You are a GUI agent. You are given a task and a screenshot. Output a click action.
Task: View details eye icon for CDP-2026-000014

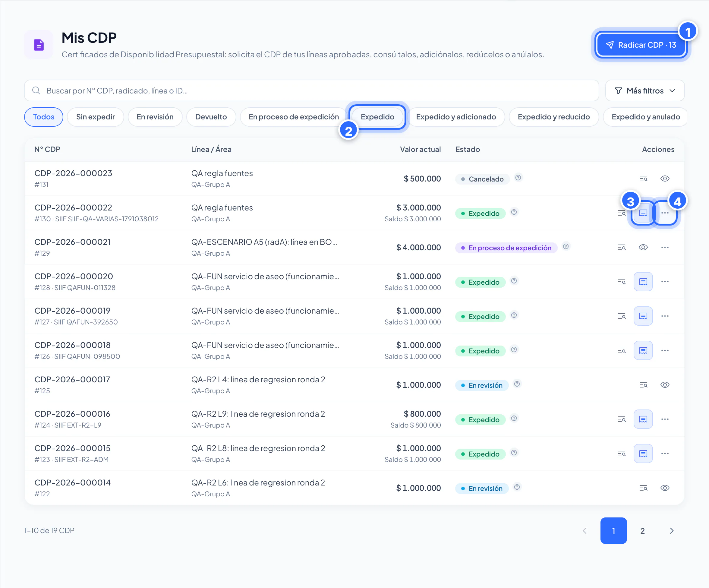tap(665, 488)
